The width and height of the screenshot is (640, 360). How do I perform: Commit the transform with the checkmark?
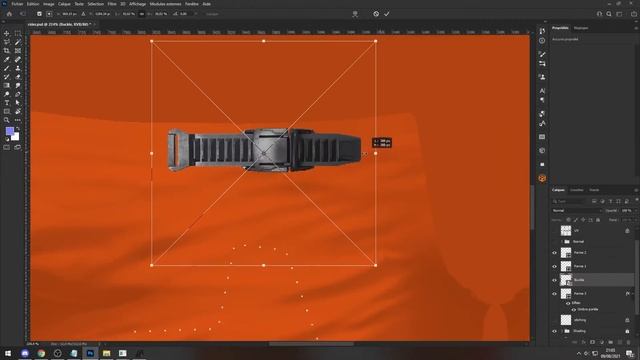point(387,14)
